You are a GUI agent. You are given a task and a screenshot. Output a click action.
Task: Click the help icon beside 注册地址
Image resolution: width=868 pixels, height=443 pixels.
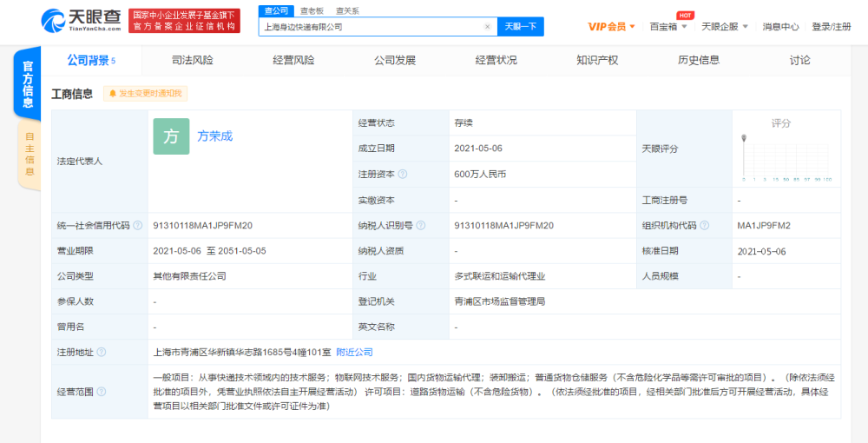coord(102,352)
